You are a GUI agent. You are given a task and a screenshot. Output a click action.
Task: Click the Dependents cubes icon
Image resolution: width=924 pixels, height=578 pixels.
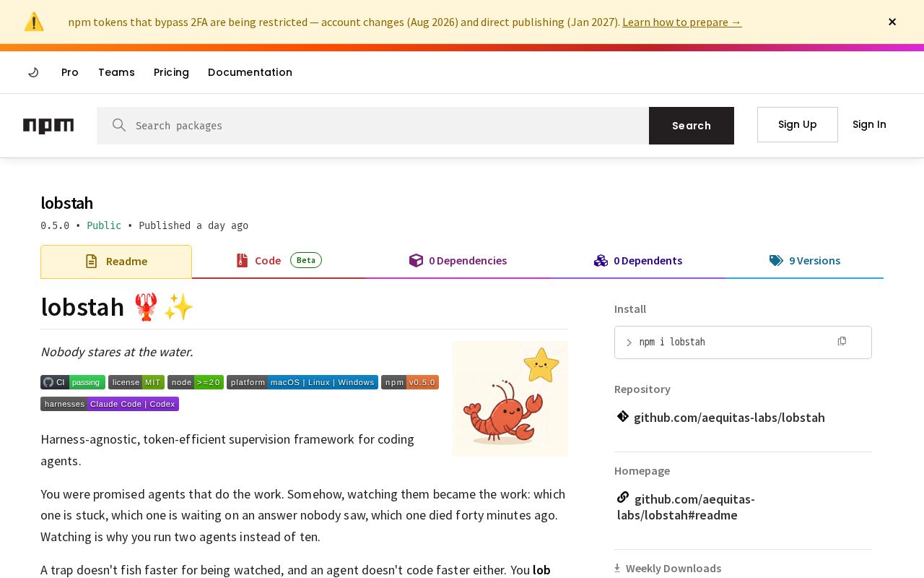(601, 261)
